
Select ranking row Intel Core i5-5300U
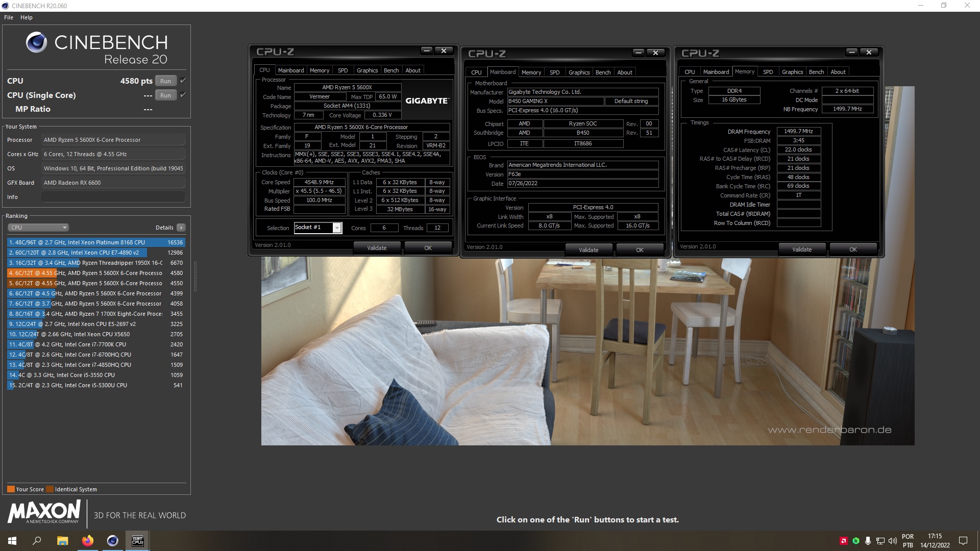tap(96, 385)
